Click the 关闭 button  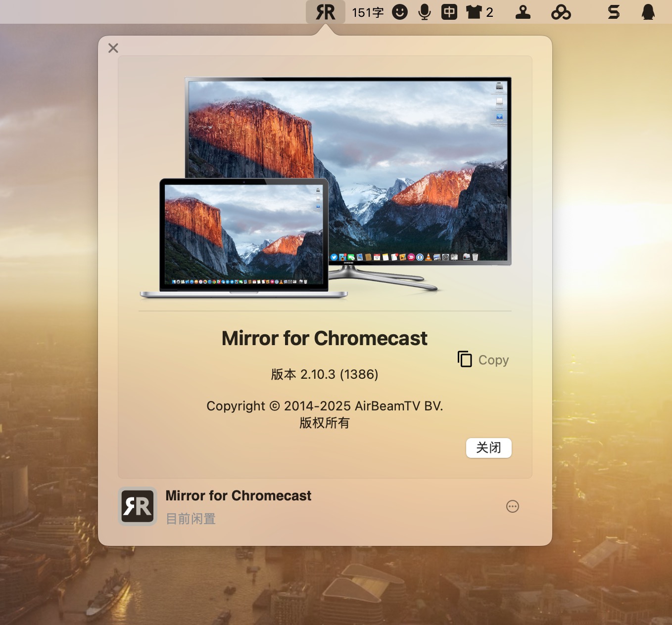coord(489,448)
